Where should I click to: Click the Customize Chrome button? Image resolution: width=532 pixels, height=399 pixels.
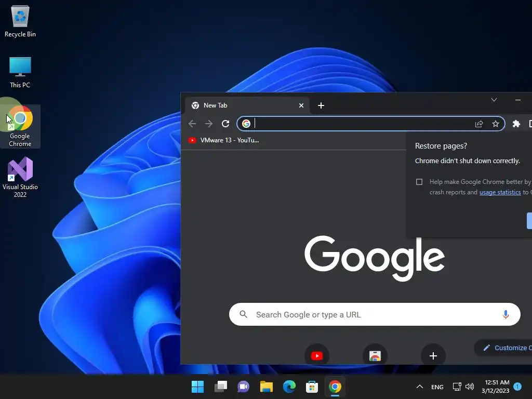click(x=503, y=348)
